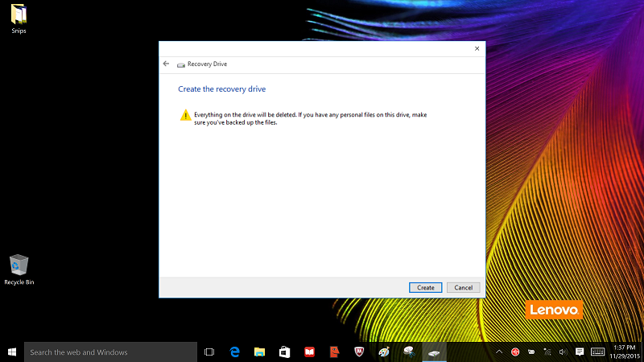Click the 'Create the recovery drive' heading

pyautogui.click(x=222, y=89)
